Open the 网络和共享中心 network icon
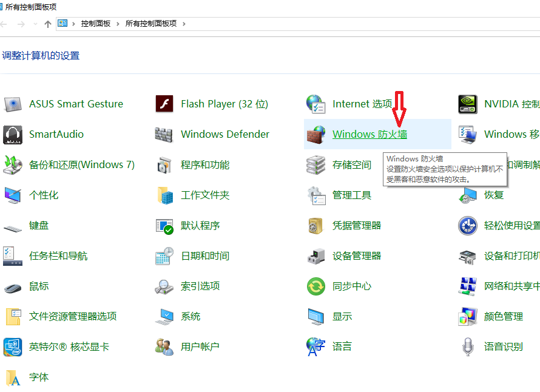The height and width of the screenshot is (392, 540). pyautogui.click(x=468, y=286)
